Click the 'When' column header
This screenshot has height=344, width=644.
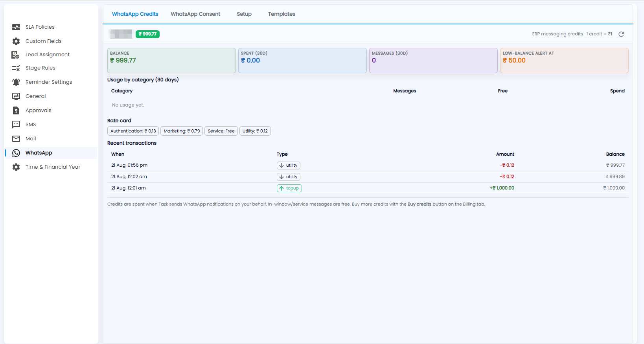[x=118, y=155]
